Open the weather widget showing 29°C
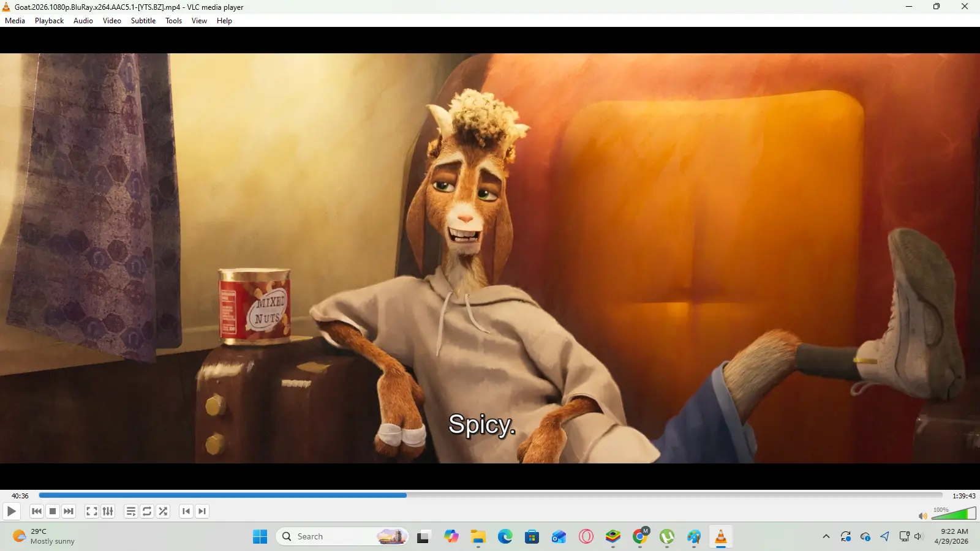 pos(44,537)
